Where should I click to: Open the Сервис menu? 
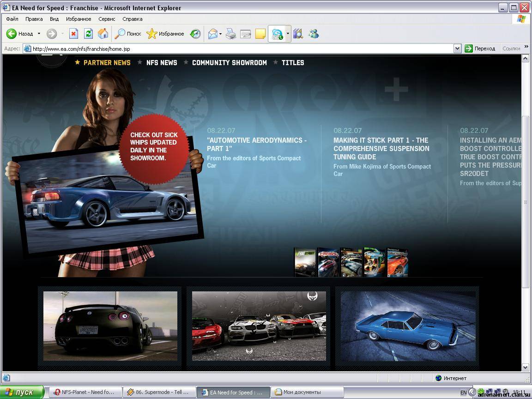point(107,19)
